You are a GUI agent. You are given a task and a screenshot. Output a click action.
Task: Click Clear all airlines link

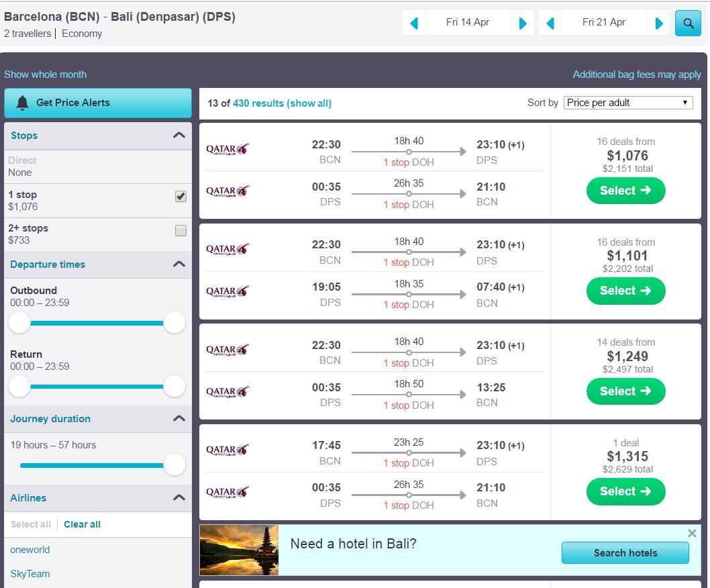click(x=82, y=524)
